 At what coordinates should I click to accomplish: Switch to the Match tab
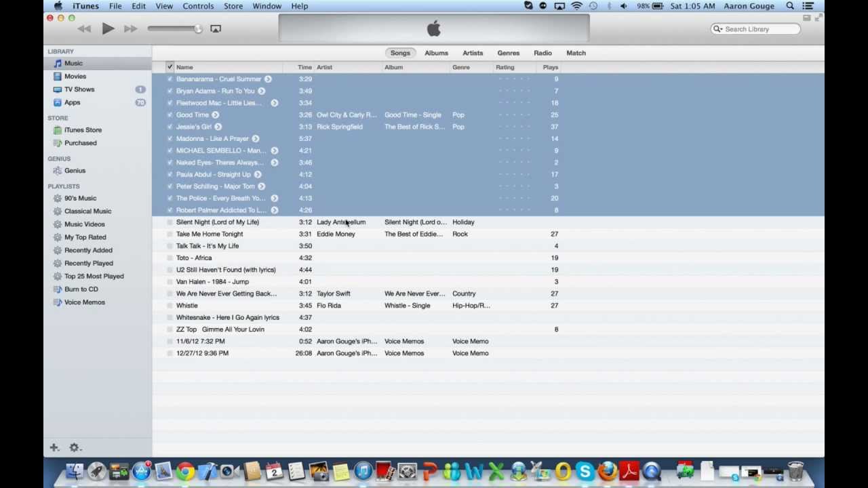point(576,53)
